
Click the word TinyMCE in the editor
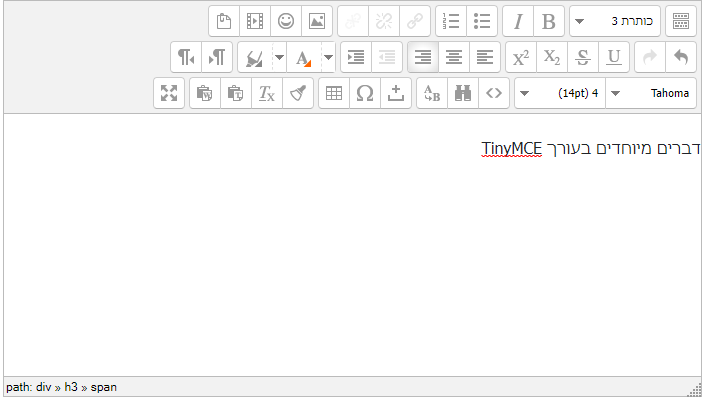tap(511, 148)
